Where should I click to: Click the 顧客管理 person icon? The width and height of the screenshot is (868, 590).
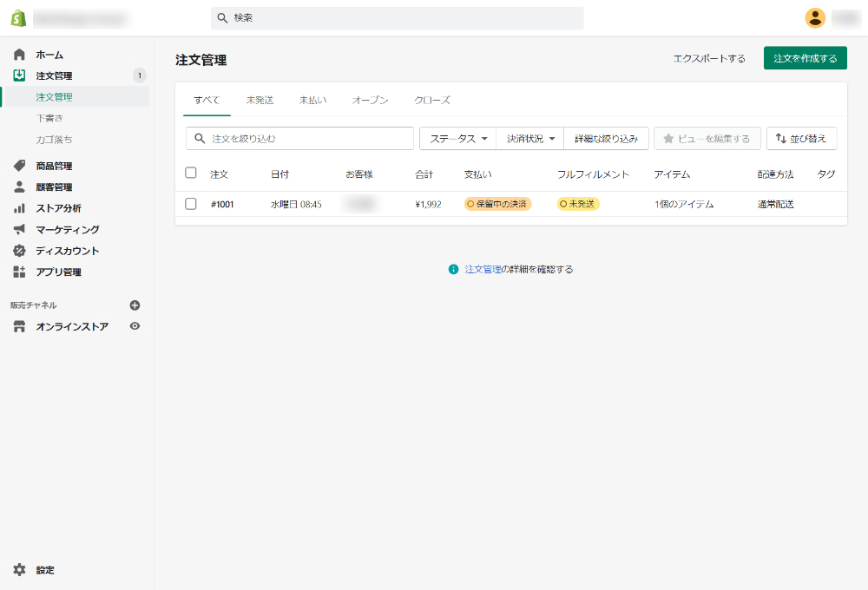point(19,187)
